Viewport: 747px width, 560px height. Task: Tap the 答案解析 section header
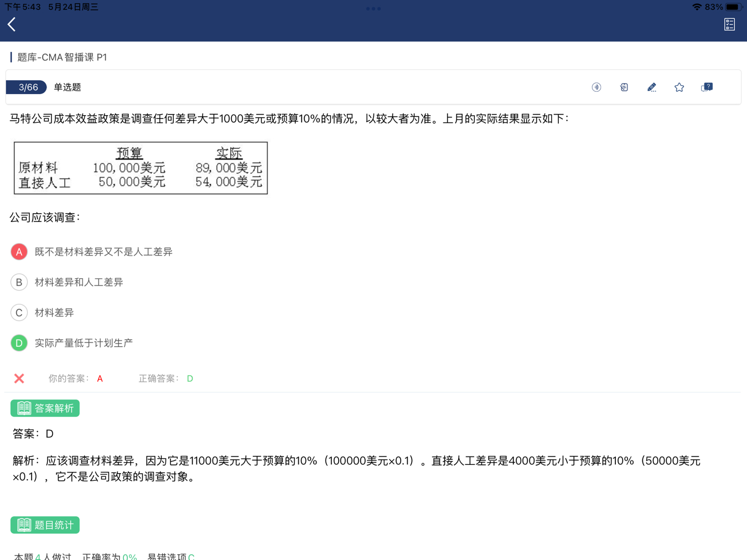pos(45,408)
